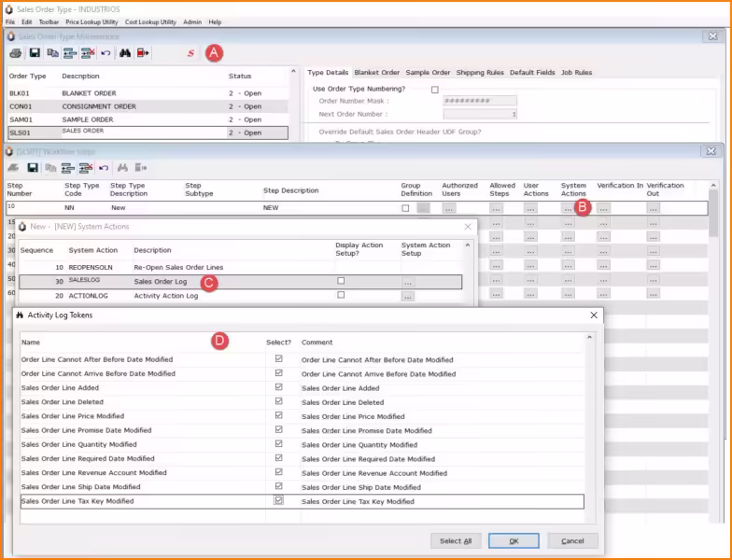The image size is (732, 560).
Task: Open Authorized Users ellipsis for step 10 NEW
Action: 449,209
